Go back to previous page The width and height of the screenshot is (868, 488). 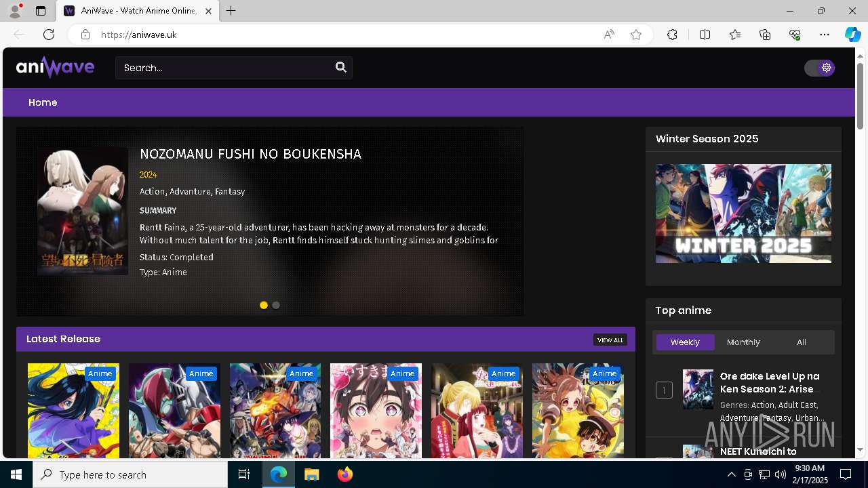point(19,35)
